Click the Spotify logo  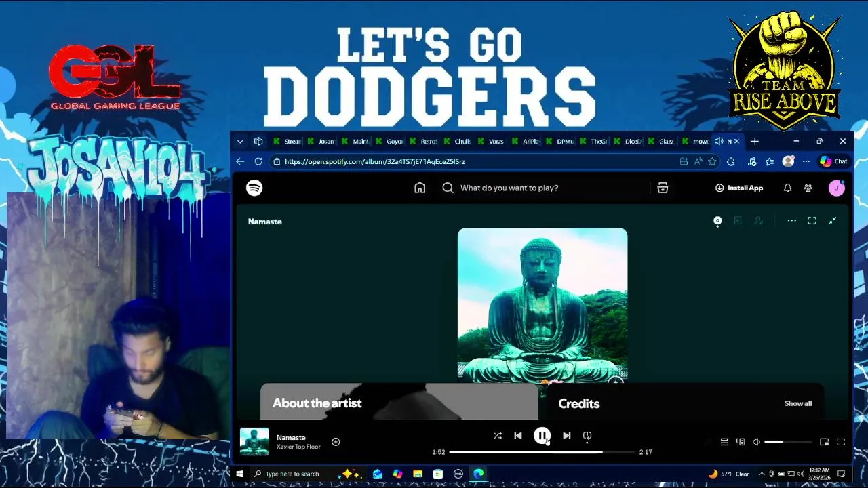254,188
